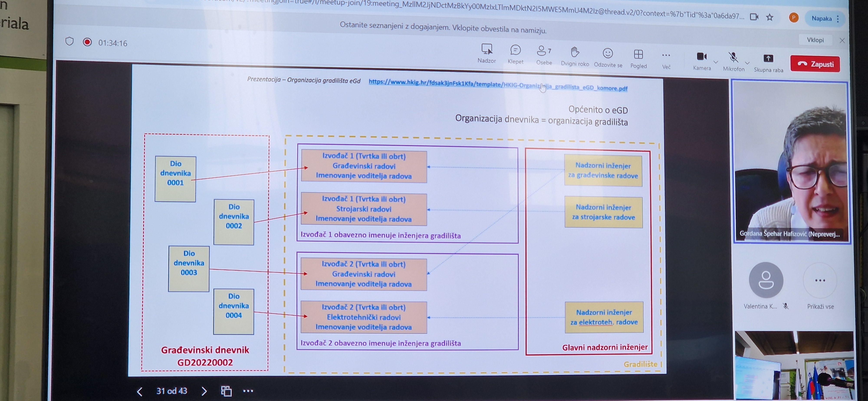Show the Osebe participants list
The width and height of the screenshot is (868, 401).
544,55
